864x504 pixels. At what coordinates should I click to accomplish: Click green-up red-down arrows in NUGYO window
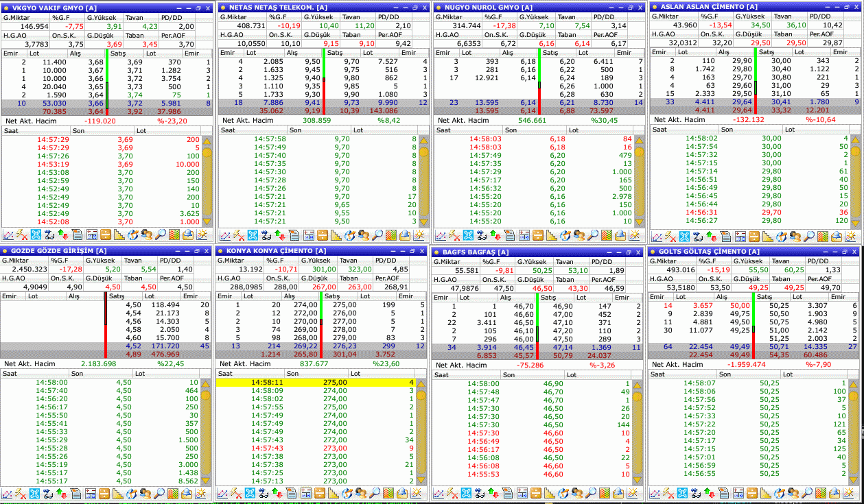(x=494, y=235)
